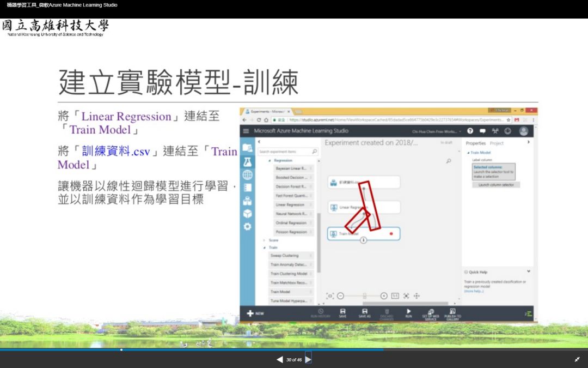
Task: Click the zoom-to-fit arrows icon on the canvas
Action: (x=406, y=296)
